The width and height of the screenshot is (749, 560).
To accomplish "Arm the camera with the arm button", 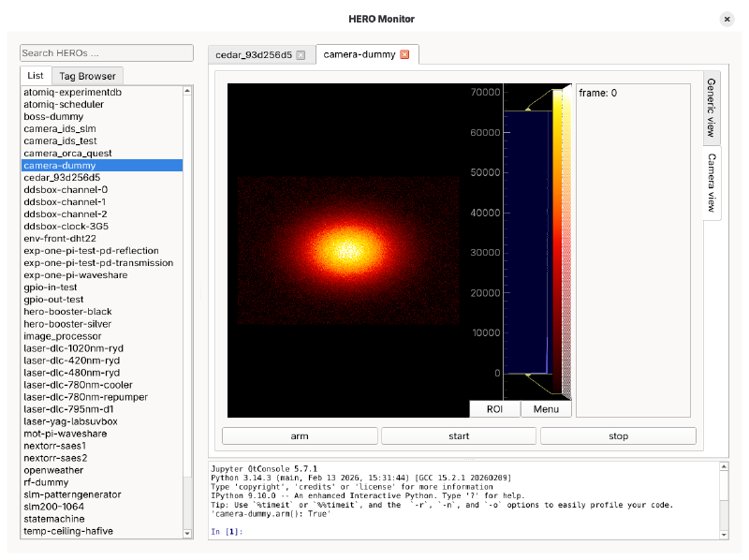I will point(300,435).
